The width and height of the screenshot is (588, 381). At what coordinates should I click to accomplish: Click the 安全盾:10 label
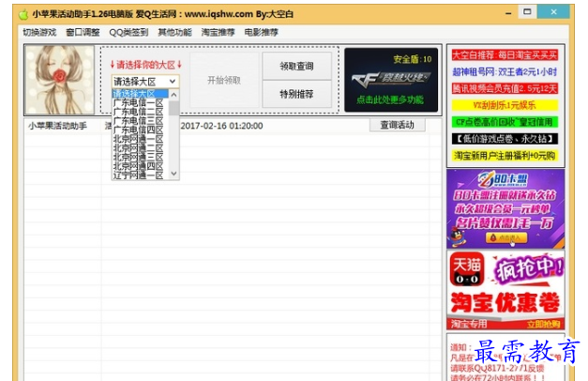(x=413, y=59)
